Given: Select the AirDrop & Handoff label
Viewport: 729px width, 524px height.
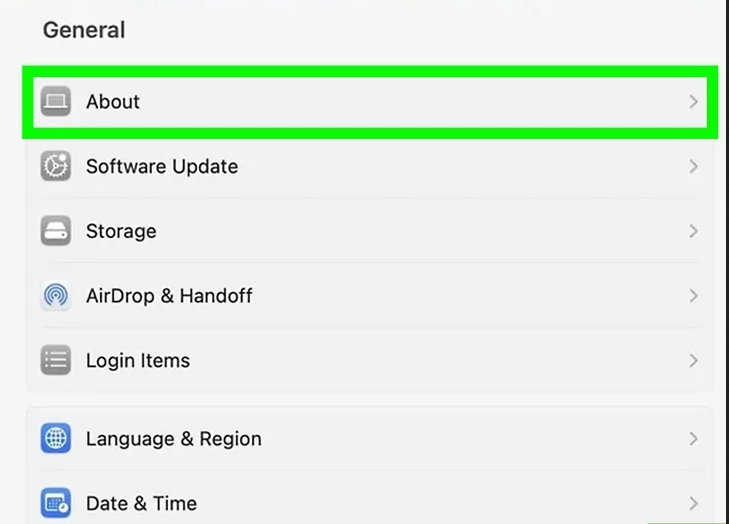Looking at the screenshot, I should pos(169,296).
